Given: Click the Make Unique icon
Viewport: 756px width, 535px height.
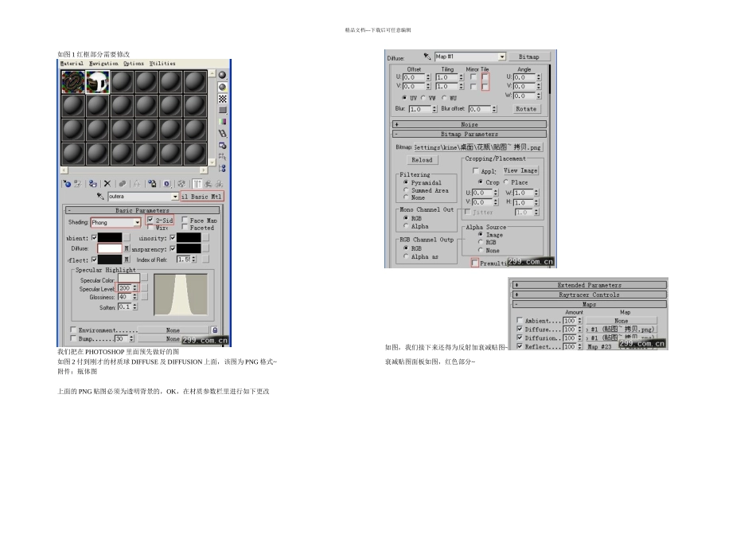Looking at the screenshot, I should [137, 184].
